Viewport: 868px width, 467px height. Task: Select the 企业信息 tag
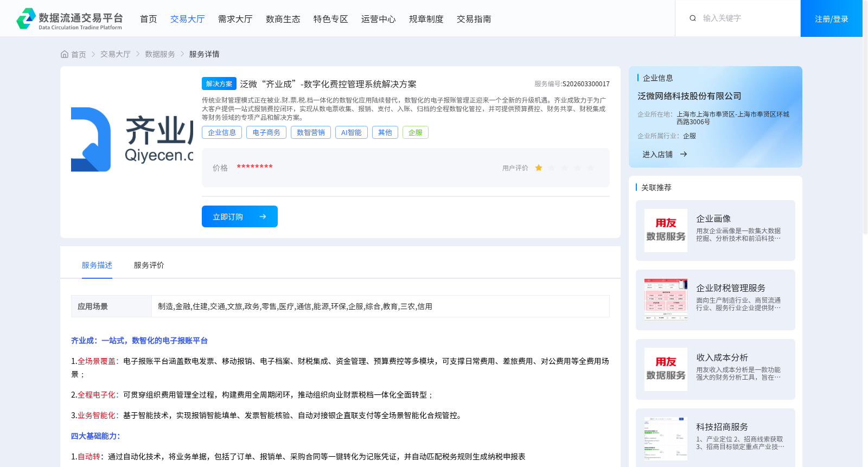coord(222,132)
